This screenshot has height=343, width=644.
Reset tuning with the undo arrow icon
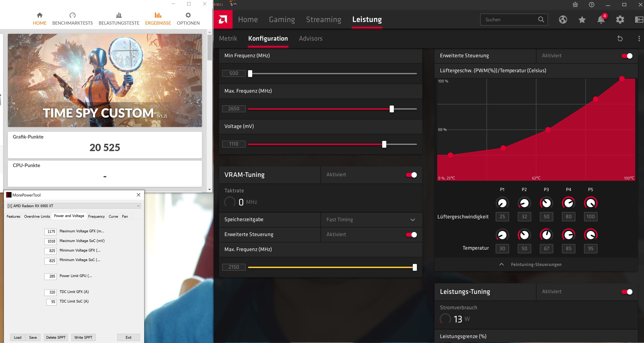coord(620,39)
